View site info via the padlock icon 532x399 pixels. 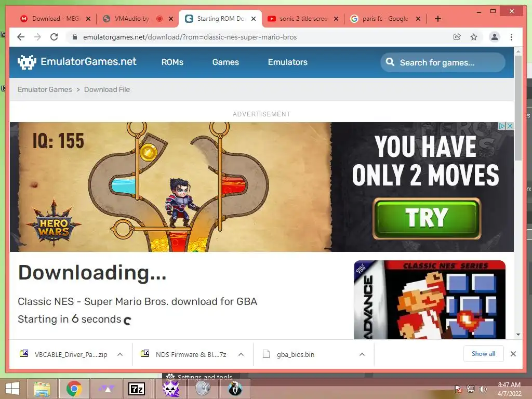75,37
